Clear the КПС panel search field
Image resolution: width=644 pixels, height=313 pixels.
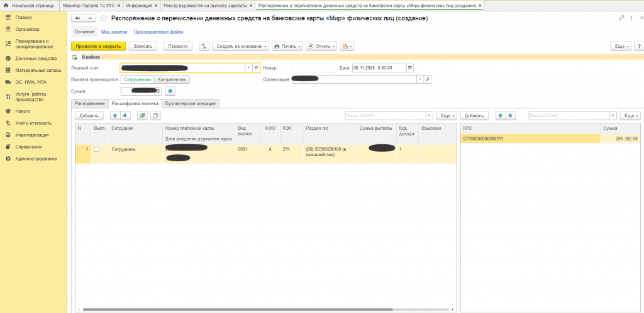point(613,116)
